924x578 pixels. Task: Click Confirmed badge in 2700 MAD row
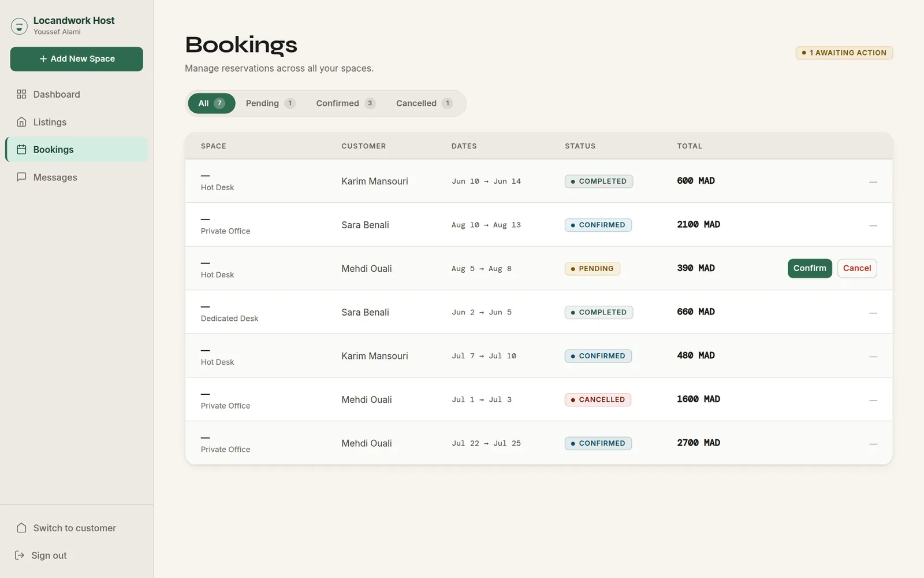point(598,443)
